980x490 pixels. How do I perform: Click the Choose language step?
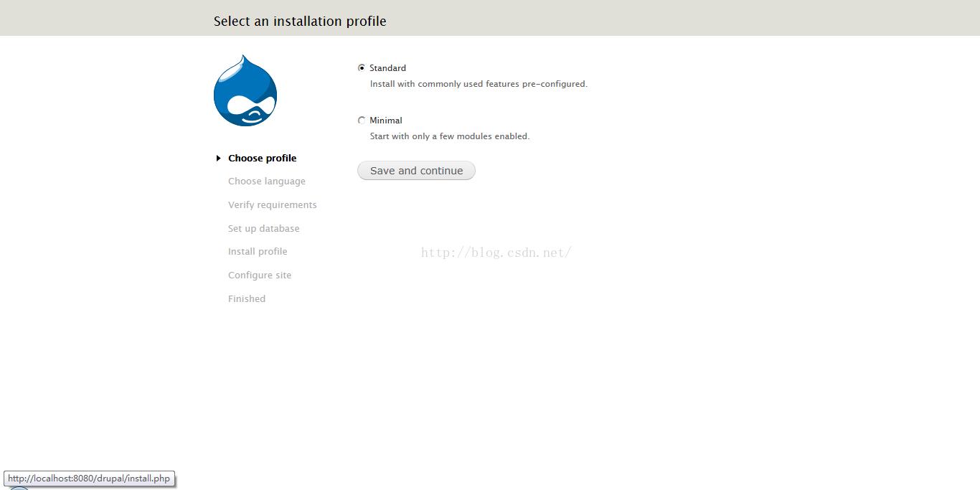click(x=266, y=182)
